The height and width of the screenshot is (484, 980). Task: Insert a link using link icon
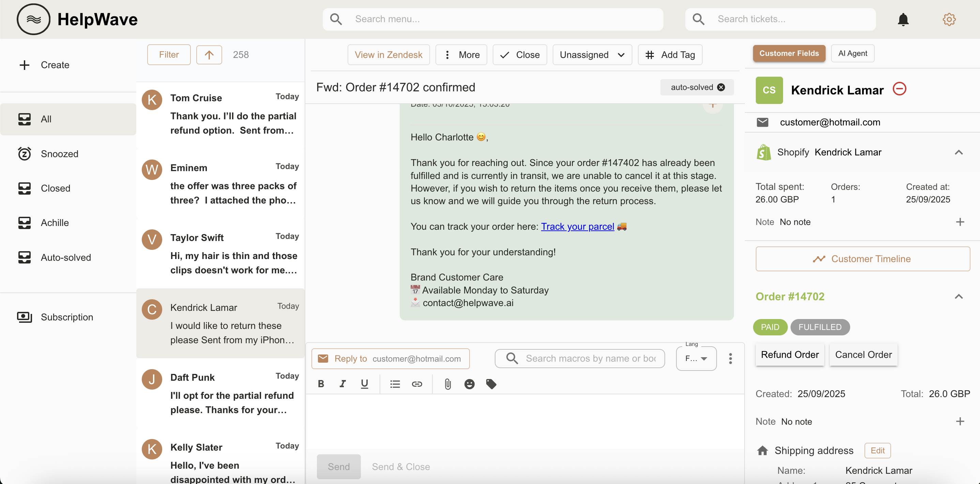(417, 384)
